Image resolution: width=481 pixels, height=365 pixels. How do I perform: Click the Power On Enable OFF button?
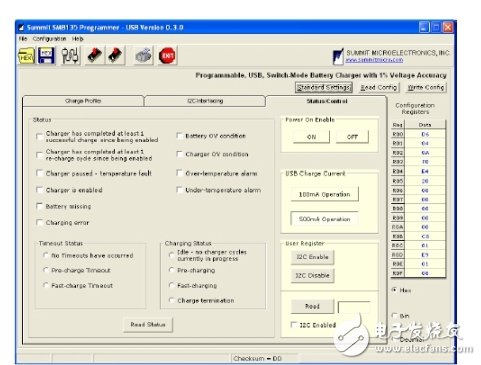point(352,137)
